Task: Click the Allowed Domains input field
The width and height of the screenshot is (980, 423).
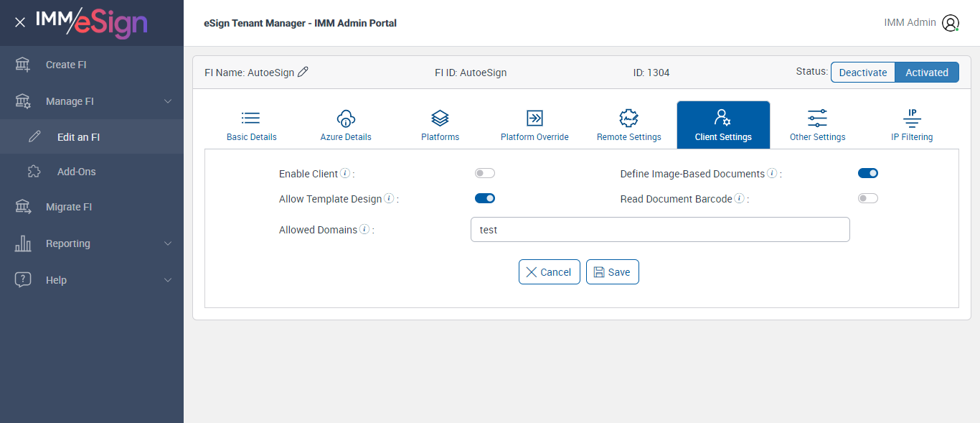Action: tap(660, 230)
